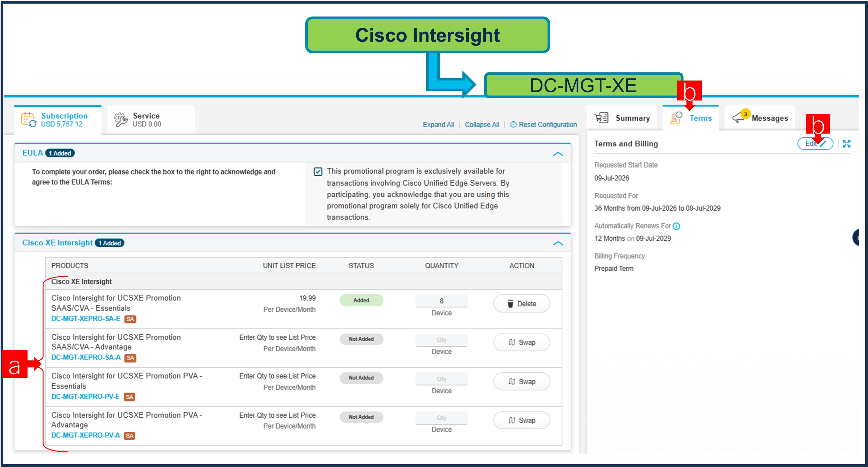Click the Messages megaphone icon

[739, 118]
